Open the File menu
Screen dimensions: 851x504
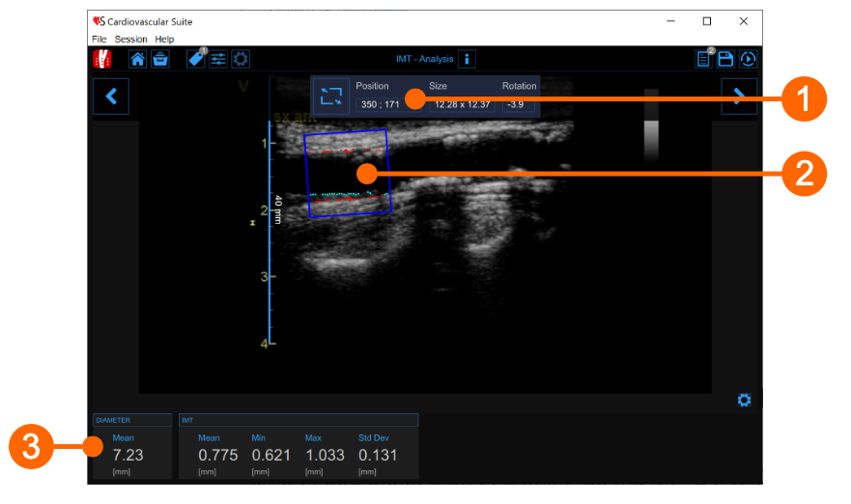coord(99,39)
